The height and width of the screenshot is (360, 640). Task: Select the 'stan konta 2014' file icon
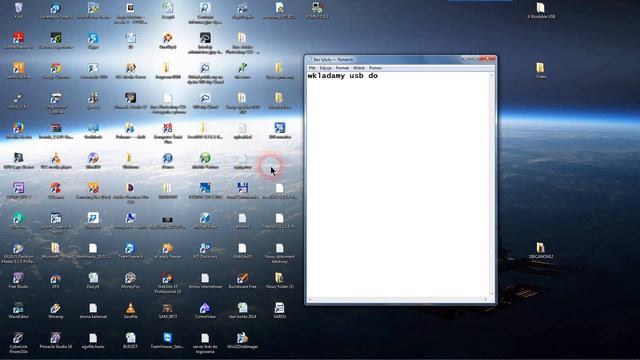click(242, 311)
